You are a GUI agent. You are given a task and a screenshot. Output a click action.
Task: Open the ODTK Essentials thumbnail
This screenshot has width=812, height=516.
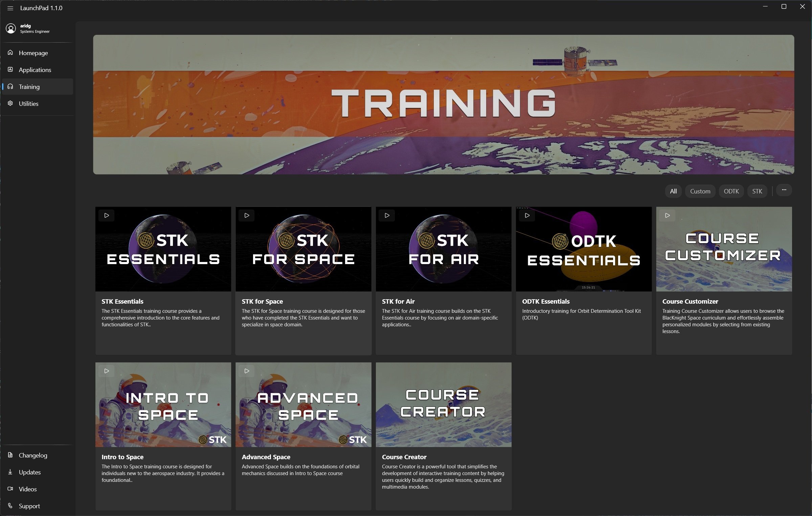[584, 249]
